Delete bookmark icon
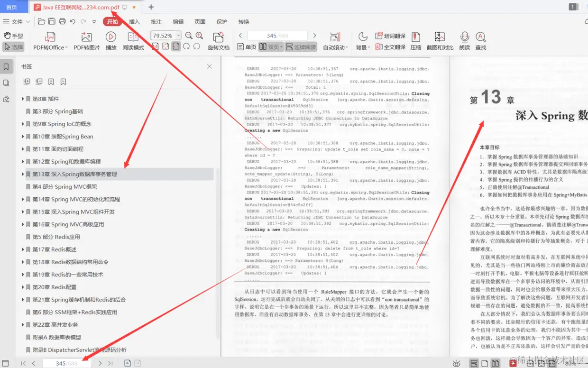Viewport: 588px width, 368px height. (x=64, y=82)
